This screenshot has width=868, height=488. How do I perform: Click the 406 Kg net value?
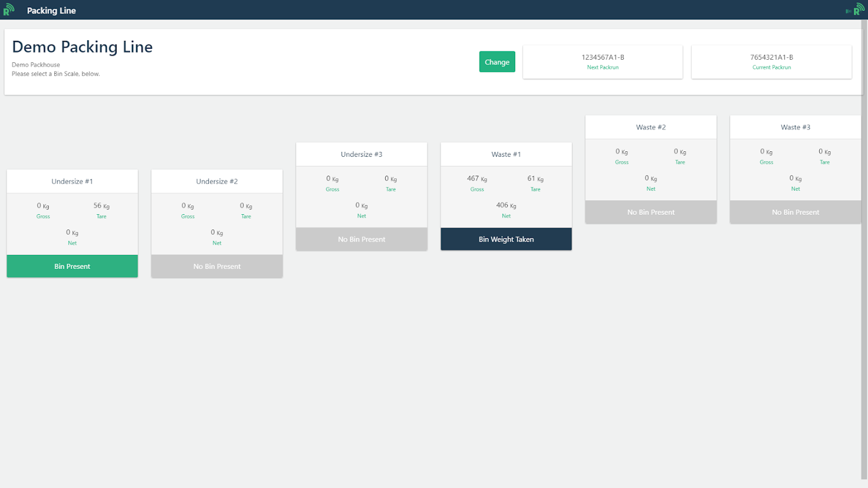click(x=506, y=206)
